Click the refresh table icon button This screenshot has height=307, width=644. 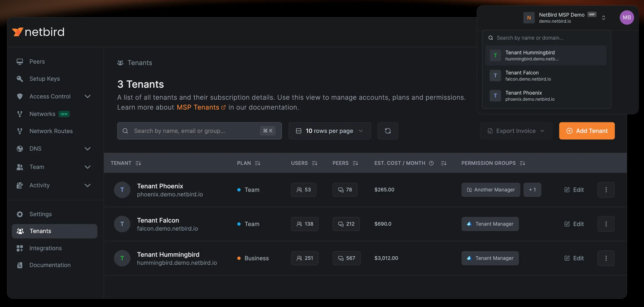click(x=387, y=131)
